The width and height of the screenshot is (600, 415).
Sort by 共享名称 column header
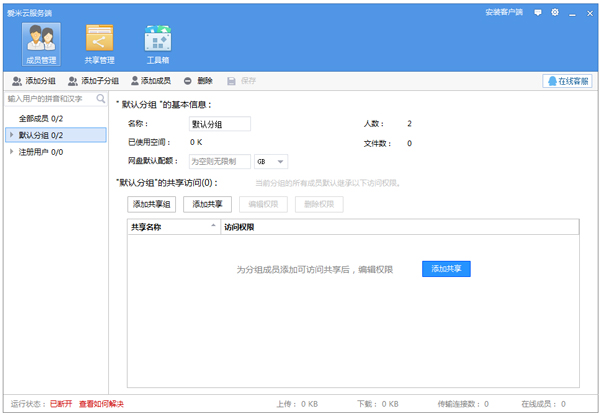pos(174,227)
